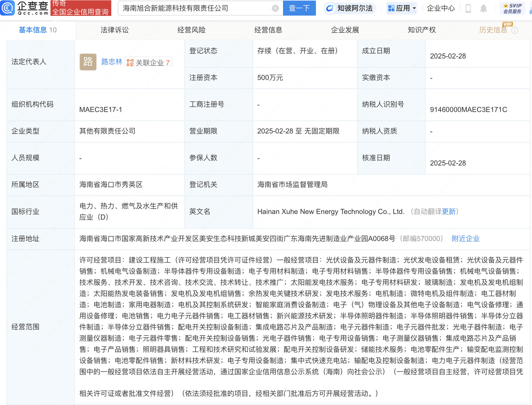Click business term 2025-02-28 至 无固定期限
This screenshot has height=405, width=532.
298,131
